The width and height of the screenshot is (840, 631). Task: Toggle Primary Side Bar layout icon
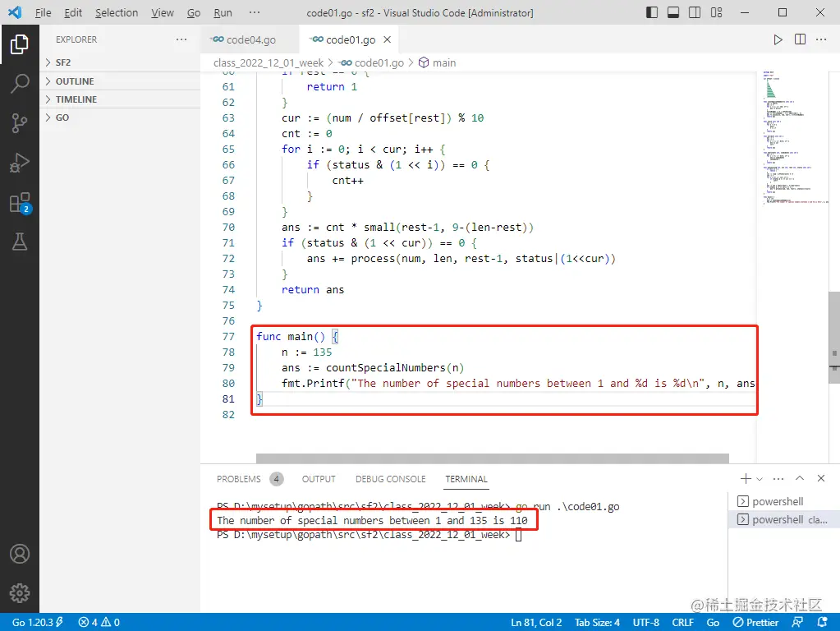click(x=651, y=12)
